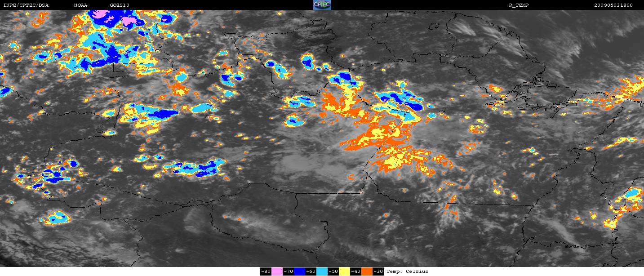644x276 pixels.
Task: Click the yellow legend swatch
Action: coord(344,272)
